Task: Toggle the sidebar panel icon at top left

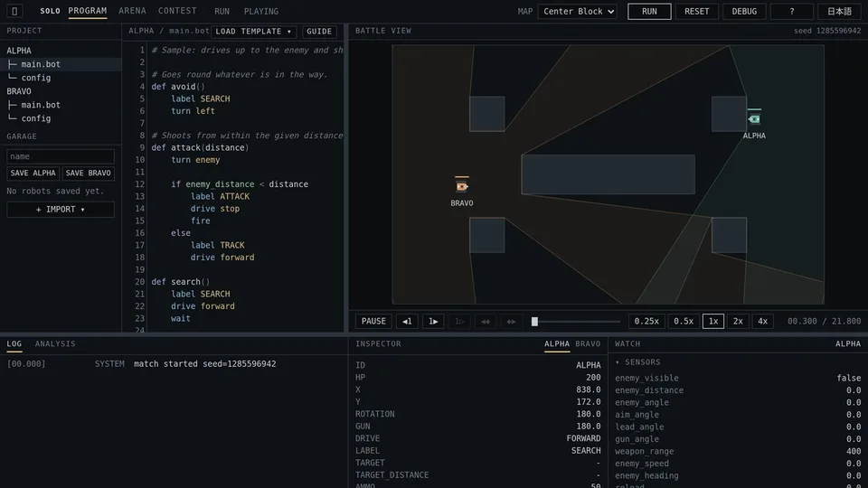Action: [x=14, y=11]
